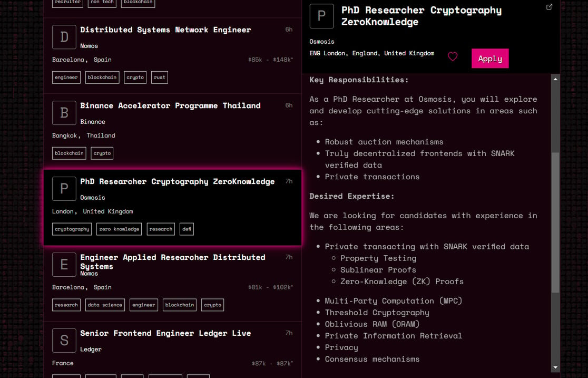Click the Nomos 'D' company logo
The height and width of the screenshot is (378, 588).
(64, 37)
